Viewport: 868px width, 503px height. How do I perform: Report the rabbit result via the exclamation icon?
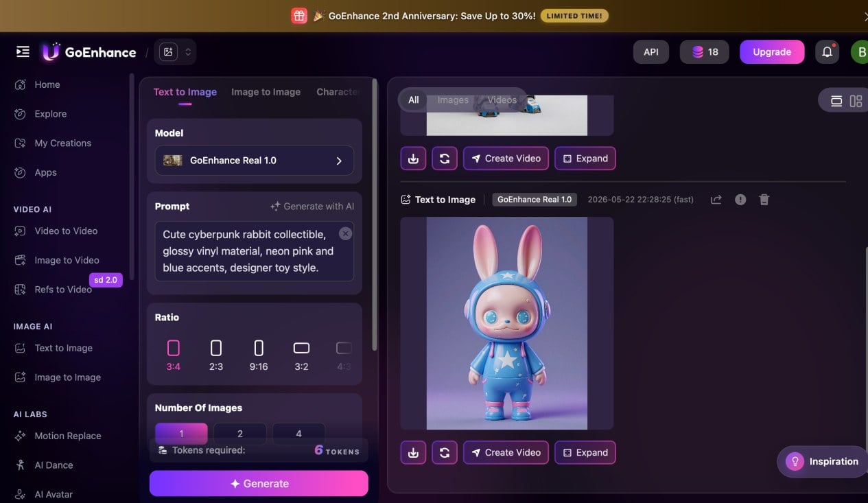pos(740,200)
